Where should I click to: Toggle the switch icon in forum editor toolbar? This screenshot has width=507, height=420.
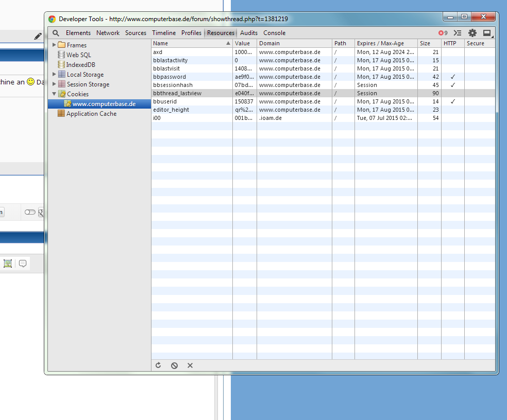point(30,212)
